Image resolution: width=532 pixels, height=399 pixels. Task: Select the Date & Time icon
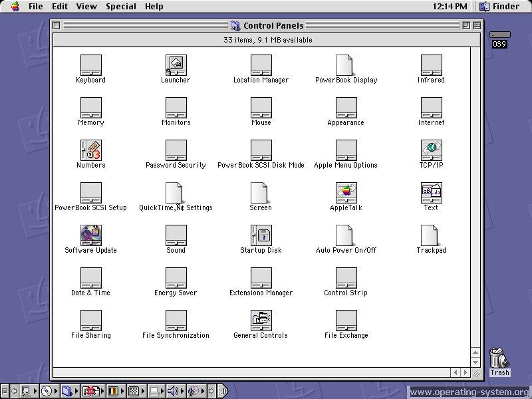click(91, 278)
